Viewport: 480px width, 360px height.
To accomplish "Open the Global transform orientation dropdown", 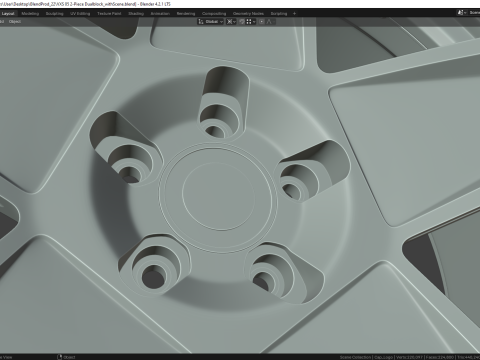I will point(210,22).
